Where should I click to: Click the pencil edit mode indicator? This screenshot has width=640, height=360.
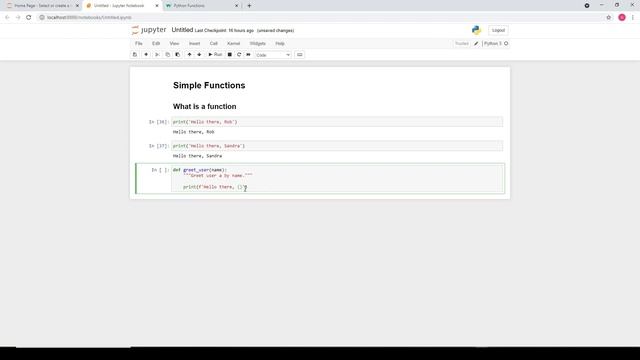click(x=476, y=44)
